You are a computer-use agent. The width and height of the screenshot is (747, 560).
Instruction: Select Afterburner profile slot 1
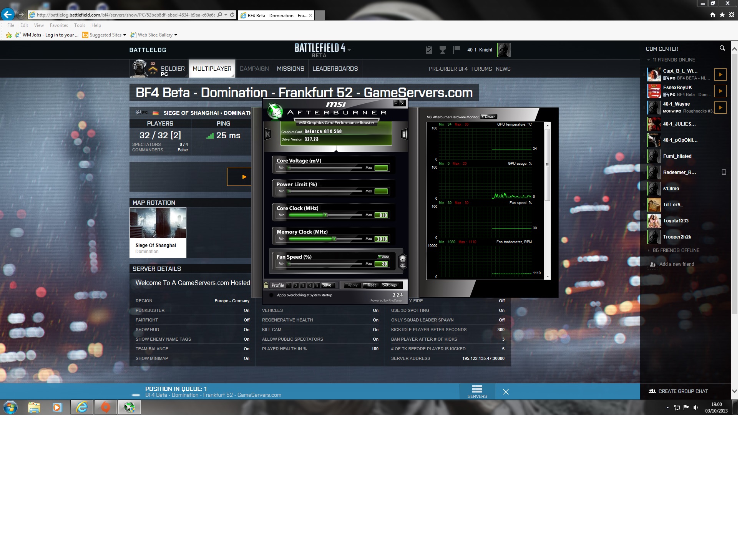click(289, 285)
